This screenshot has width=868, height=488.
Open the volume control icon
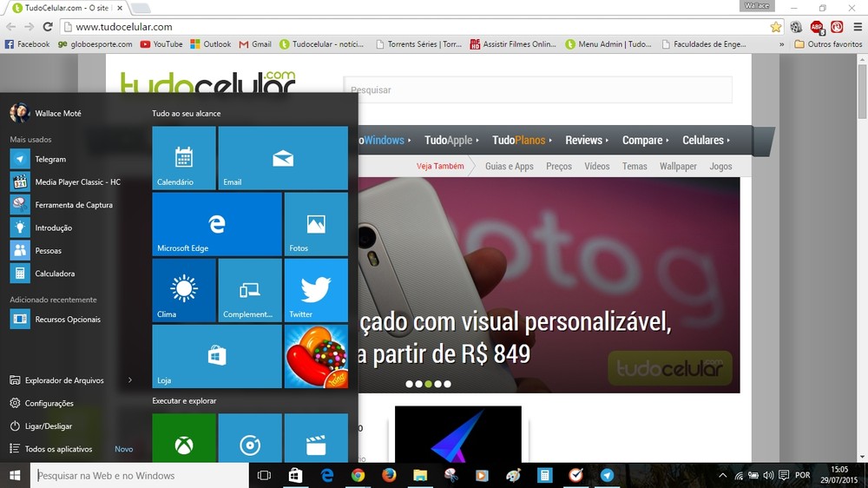(768, 475)
